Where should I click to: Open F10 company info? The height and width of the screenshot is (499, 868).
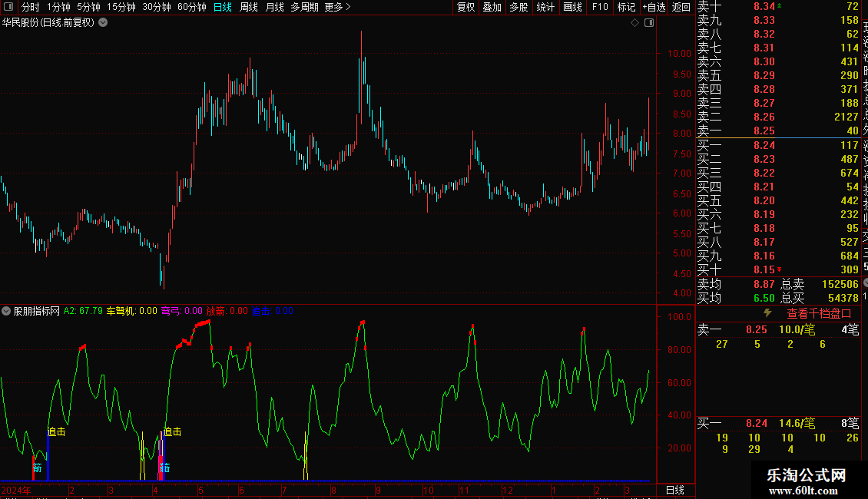click(599, 7)
